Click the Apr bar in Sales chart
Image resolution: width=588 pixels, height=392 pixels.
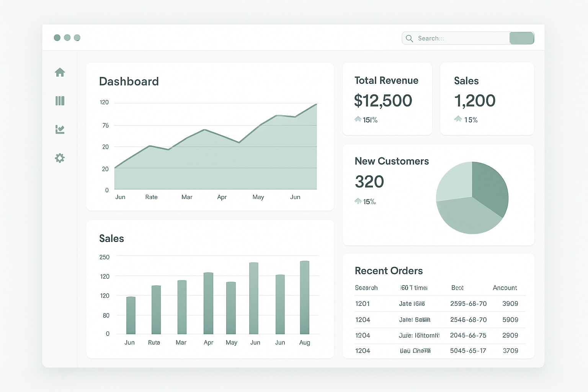208,303
